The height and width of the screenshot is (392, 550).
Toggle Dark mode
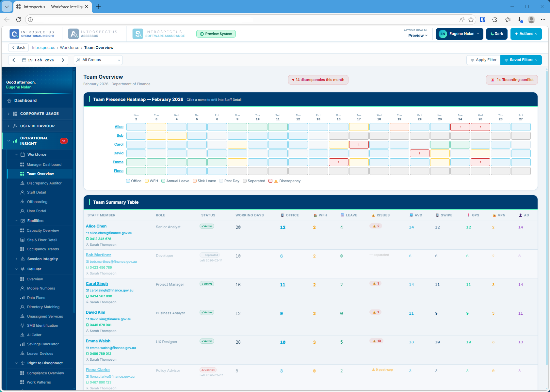[496, 34]
